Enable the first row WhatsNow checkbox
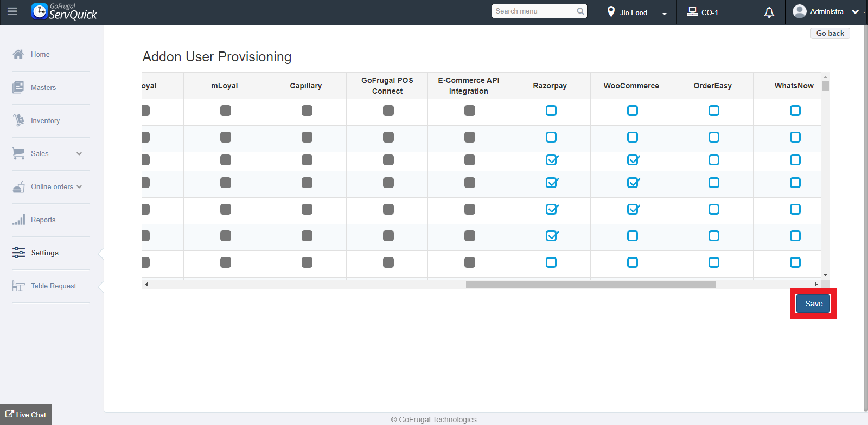This screenshot has width=868, height=425. 795,111
